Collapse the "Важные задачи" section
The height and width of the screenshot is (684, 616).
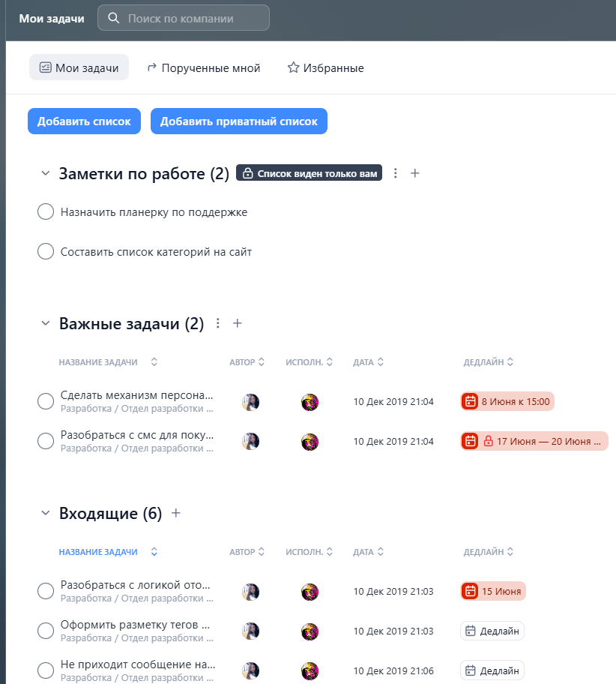tap(44, 322)
